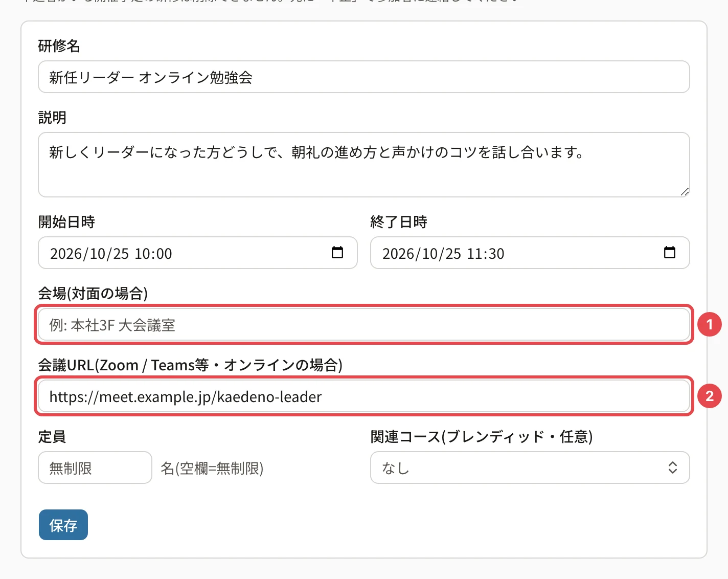Select the 終了日時 date value 2026/10/25 11:30
The width and height of the screenshot is (728, 579).
[443, 253]
